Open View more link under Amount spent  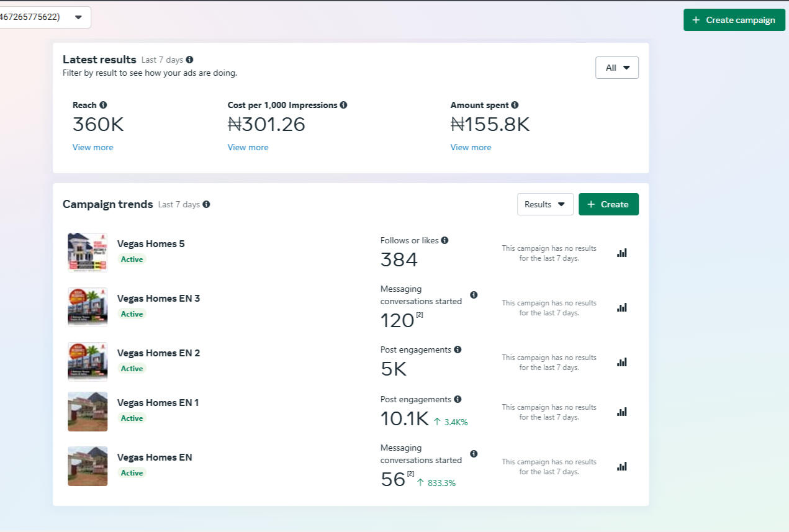471,147
